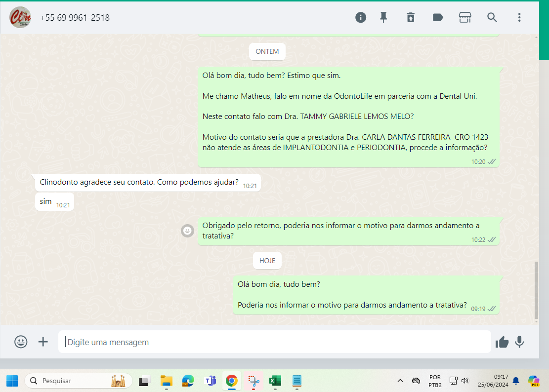549x392 pixels.
Task: Open the three-dot more options menu
Action: [x=519, y=17]
